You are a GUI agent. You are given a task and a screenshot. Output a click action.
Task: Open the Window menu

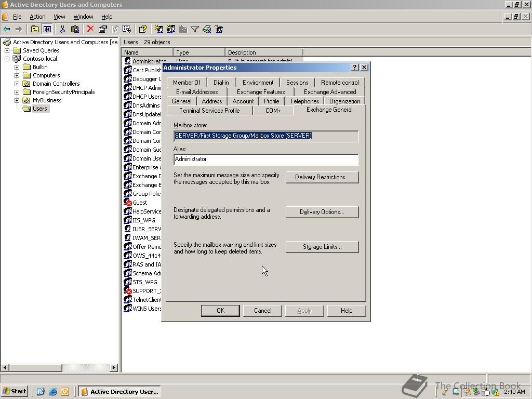(x=83, y=17)
